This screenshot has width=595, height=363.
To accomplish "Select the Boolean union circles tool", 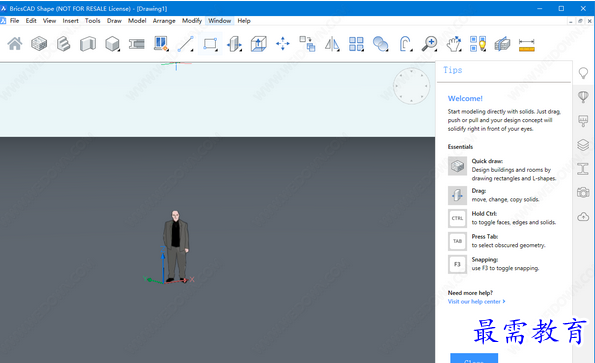I will point(381,44).
